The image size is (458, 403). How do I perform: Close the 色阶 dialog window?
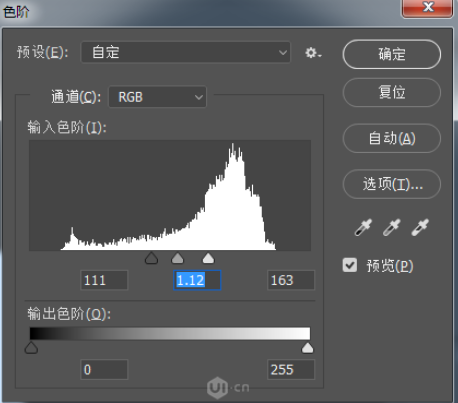tap(427, 7)
